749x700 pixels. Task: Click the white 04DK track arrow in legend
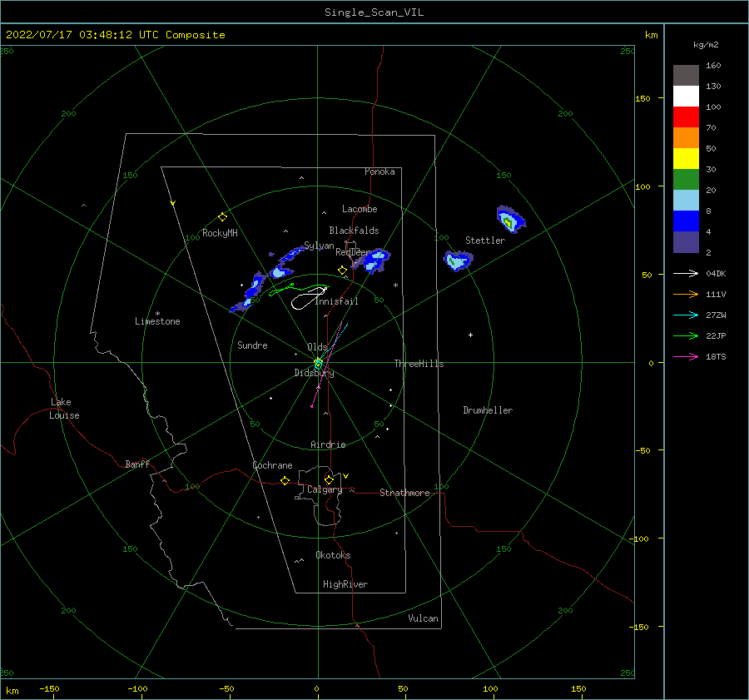point(686,273)
